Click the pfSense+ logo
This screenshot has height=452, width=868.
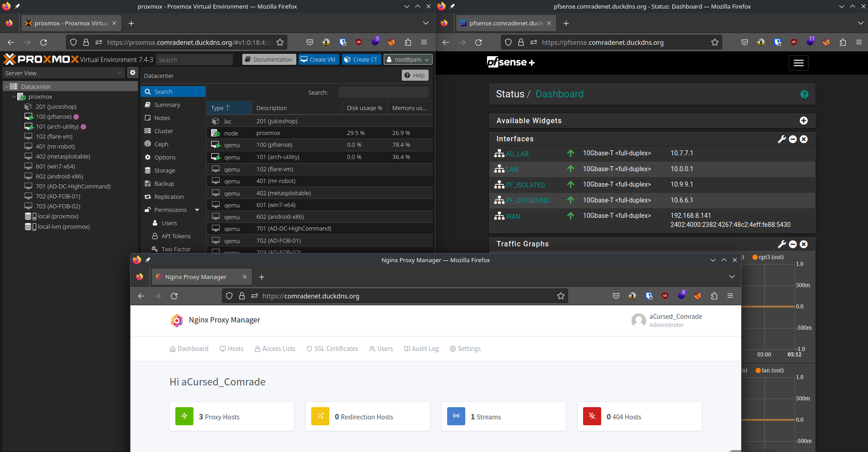tap(511, 62)
